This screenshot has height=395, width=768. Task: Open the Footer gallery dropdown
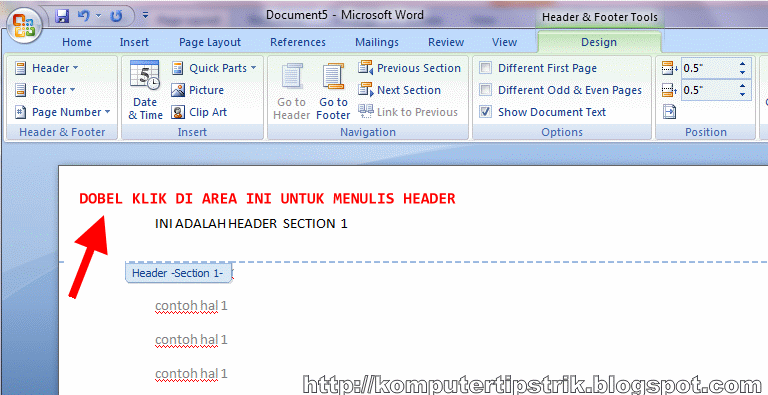point(45,90)
